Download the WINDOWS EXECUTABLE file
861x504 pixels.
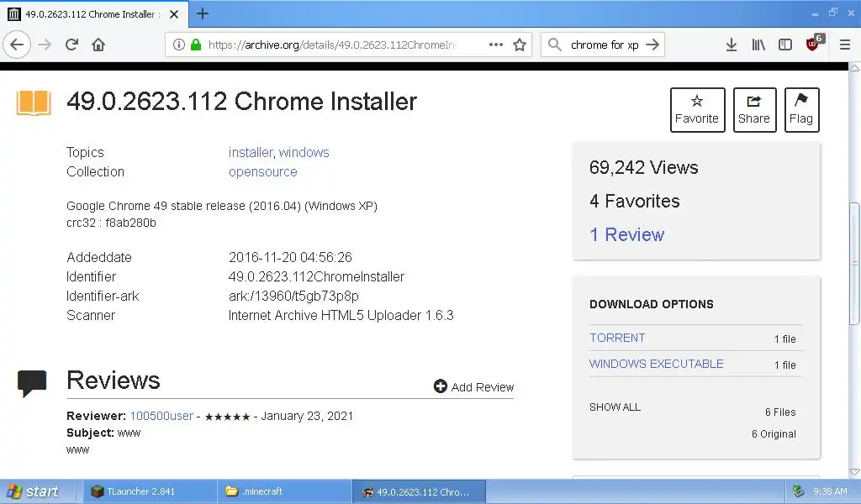coord(656,364)
